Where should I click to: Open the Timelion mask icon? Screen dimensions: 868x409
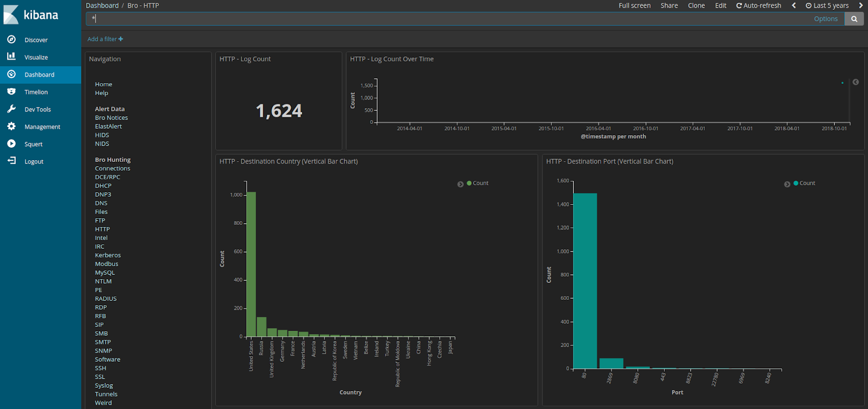[x=11, y=92]
